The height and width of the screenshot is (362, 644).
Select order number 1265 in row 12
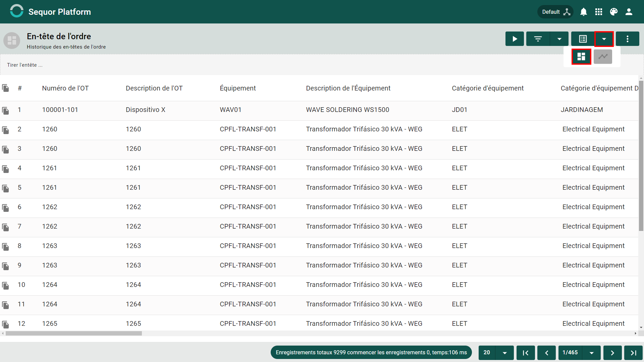coord(50,323)
